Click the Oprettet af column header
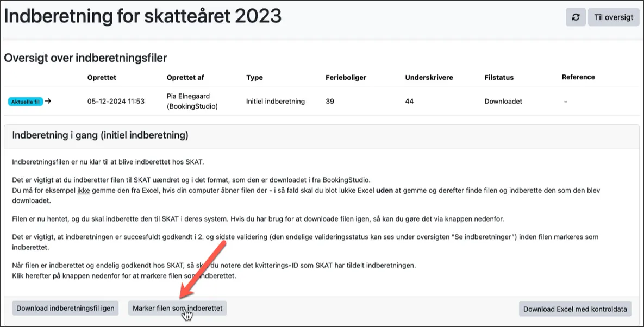This screenshot has width=644, height=327. pos(185,77)
